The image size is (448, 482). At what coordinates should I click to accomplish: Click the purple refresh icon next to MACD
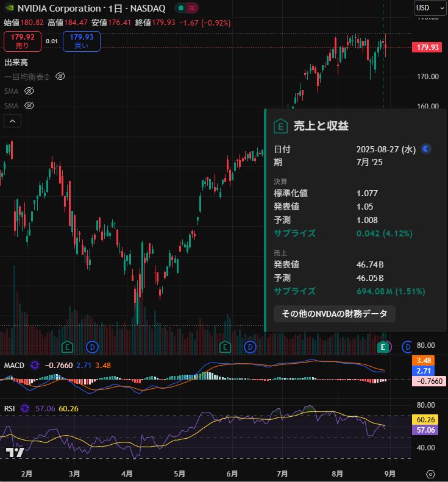(x=35, y=365)
